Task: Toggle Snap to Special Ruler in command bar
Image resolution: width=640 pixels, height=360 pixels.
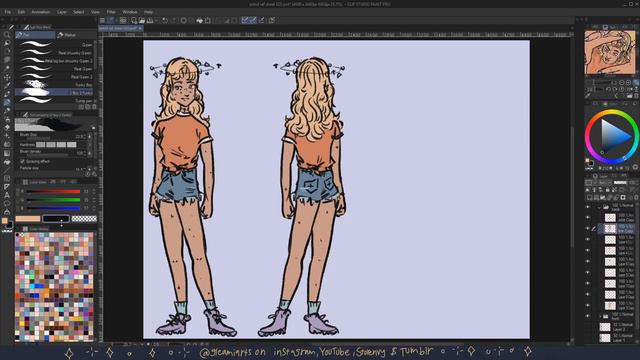Action: 253,20
